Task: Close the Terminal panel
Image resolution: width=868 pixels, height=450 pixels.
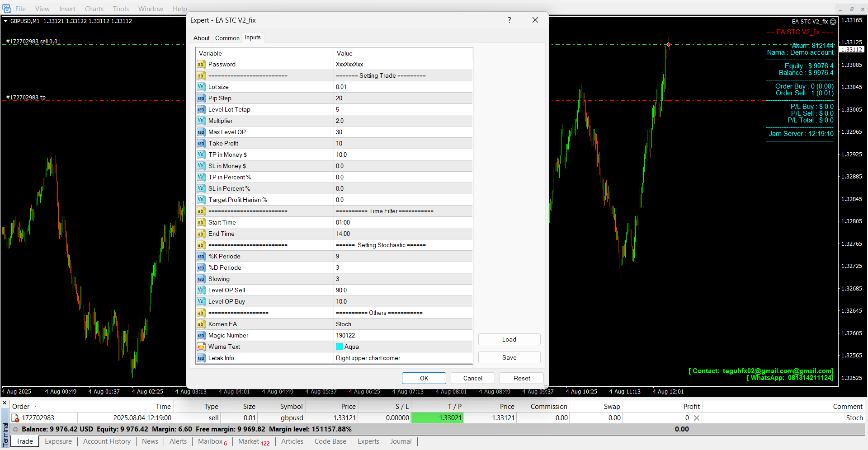Action: (5, 403)
